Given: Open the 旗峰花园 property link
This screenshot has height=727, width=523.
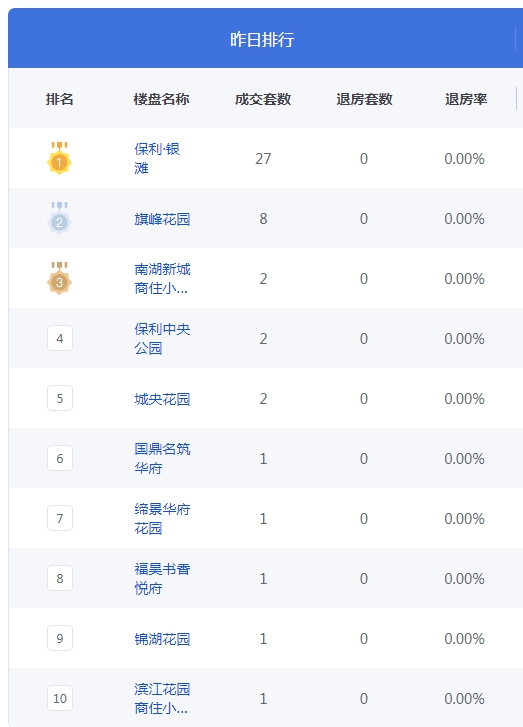Looking at the screenshot, I should click(x=162, y=219).
